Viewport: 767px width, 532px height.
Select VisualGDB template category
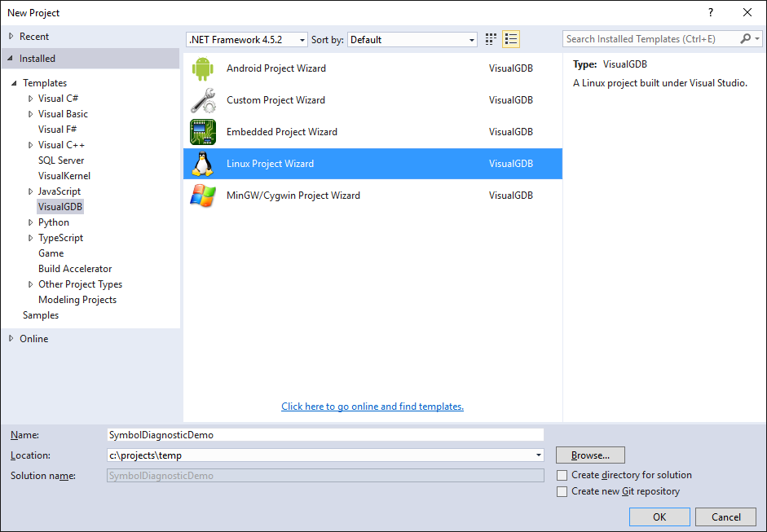click(x=60, y=207)
